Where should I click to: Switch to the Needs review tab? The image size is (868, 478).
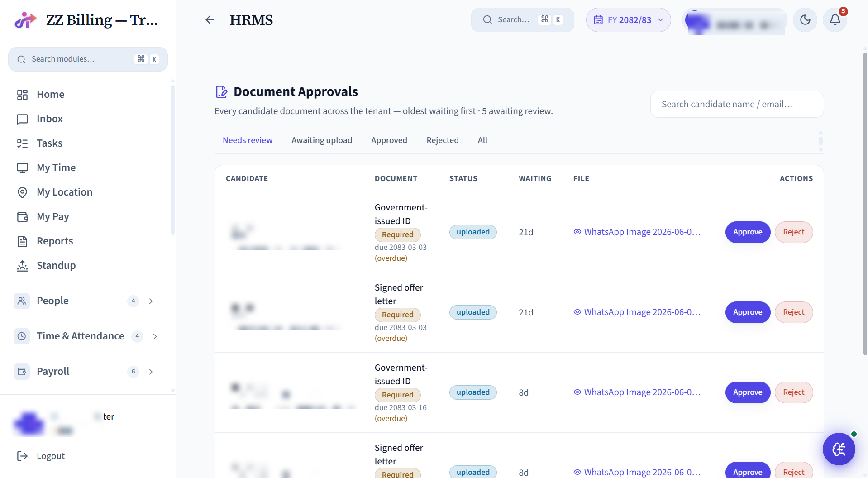pos(248,140)
